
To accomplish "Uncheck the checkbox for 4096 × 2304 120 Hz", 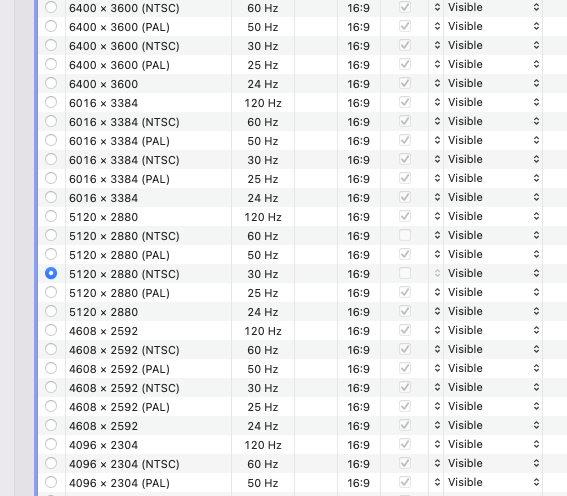I will click(x=405, y=444).
